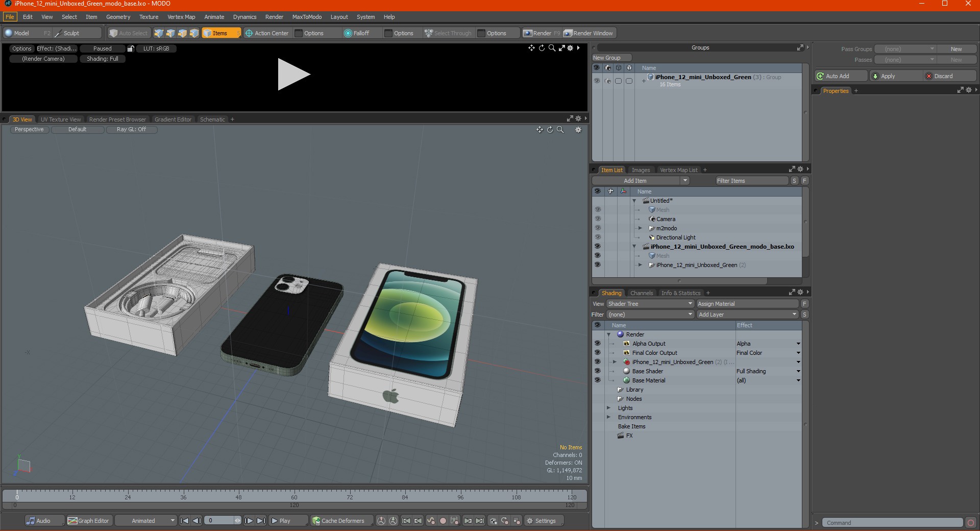Zoom icon in 3D viewport controls

[x=560, y=130]
